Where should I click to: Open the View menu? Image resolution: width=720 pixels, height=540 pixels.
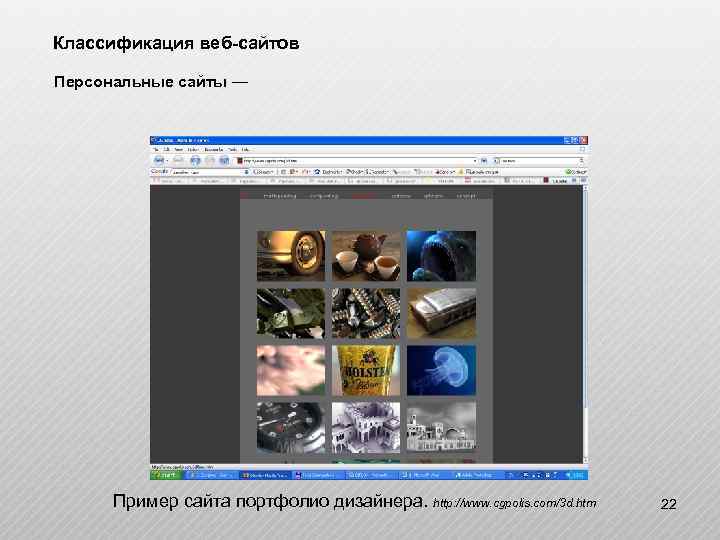click(x=179, y=150)
